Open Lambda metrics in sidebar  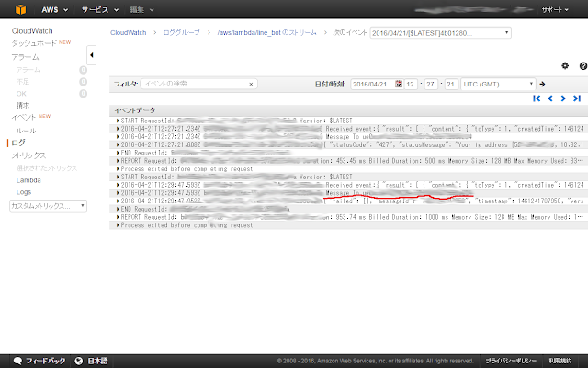28,180
